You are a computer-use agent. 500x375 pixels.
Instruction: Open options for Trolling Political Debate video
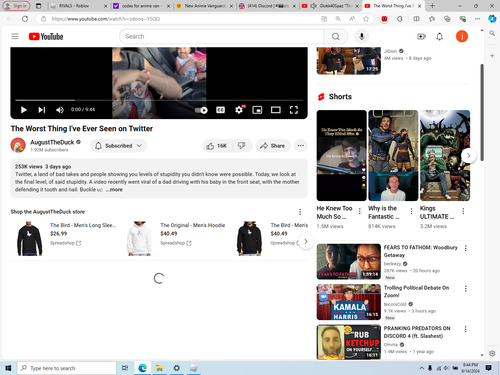pos(465,289)
